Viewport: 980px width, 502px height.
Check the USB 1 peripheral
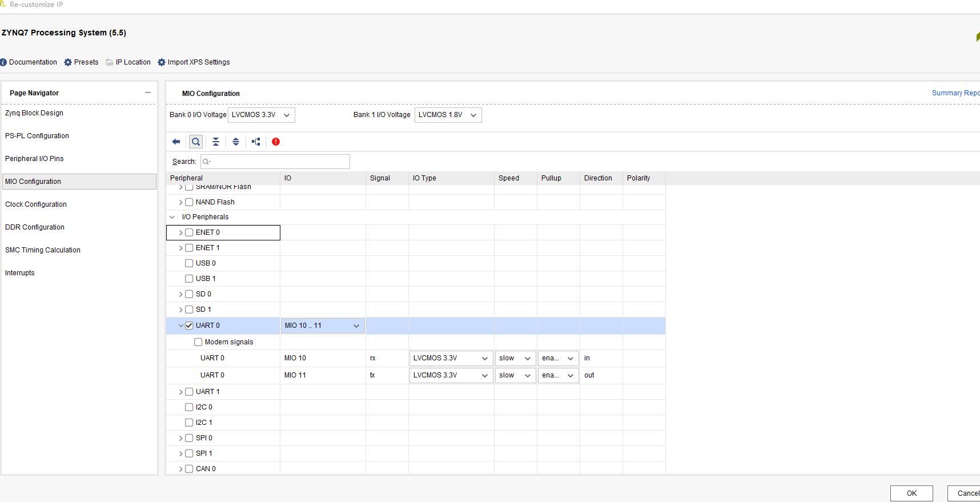pyautogui.click(x=189, y=279)
